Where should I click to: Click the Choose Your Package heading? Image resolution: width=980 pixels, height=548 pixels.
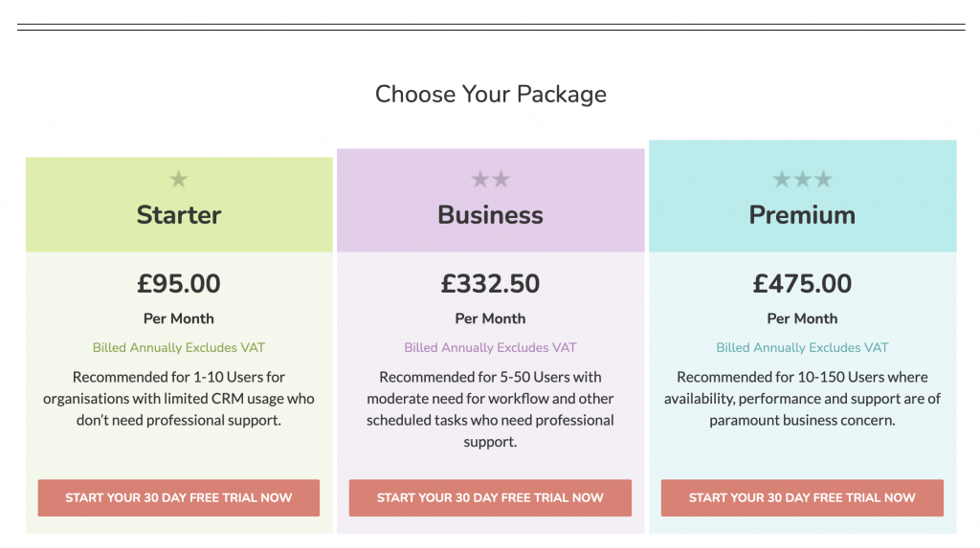pos(491,95)
